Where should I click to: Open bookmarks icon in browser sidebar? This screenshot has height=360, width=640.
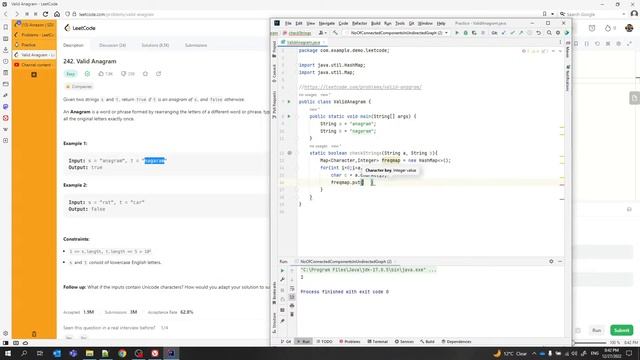click(x=5, y=27)
